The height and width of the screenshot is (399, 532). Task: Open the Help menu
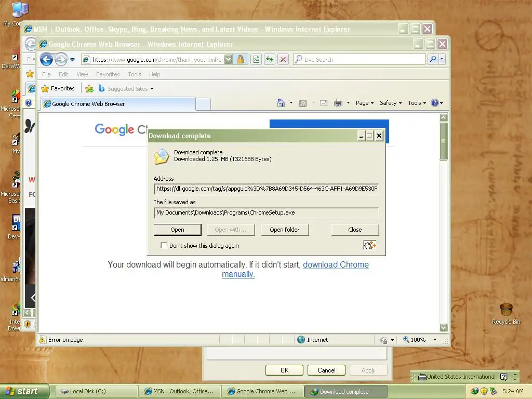(154, 74)
